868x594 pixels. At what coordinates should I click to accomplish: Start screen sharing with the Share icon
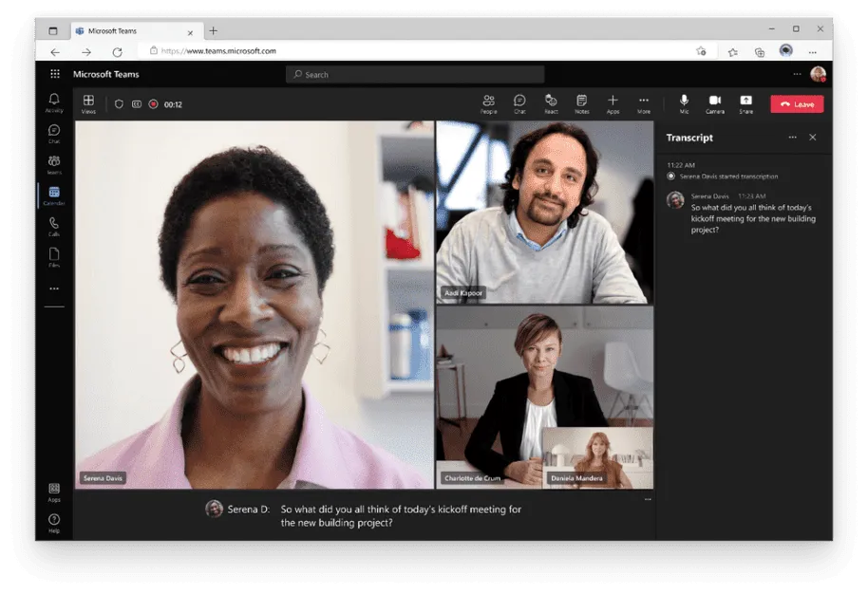click(745, 104)
